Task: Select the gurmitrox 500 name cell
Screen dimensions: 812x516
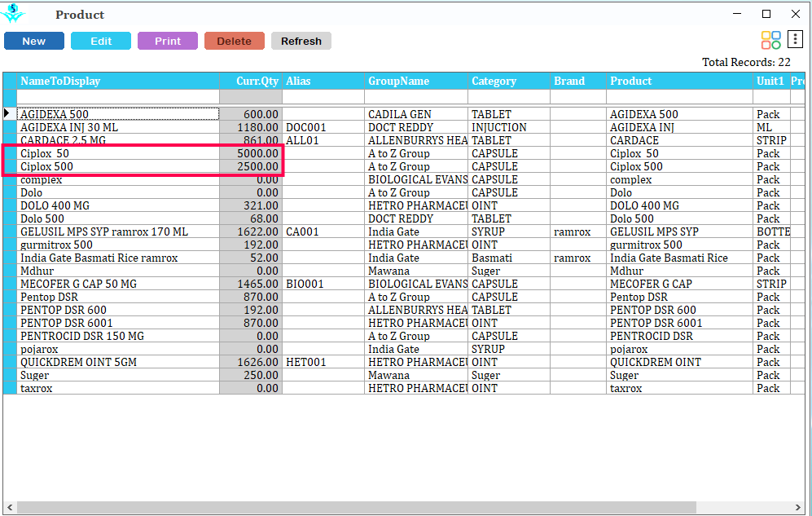Action: point(118,245)
